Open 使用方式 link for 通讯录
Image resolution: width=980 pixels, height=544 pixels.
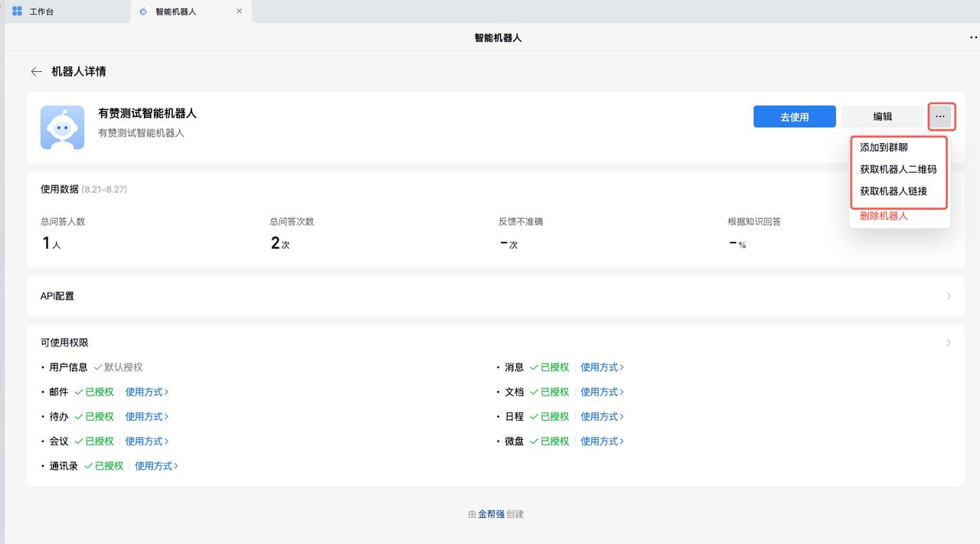157,465
